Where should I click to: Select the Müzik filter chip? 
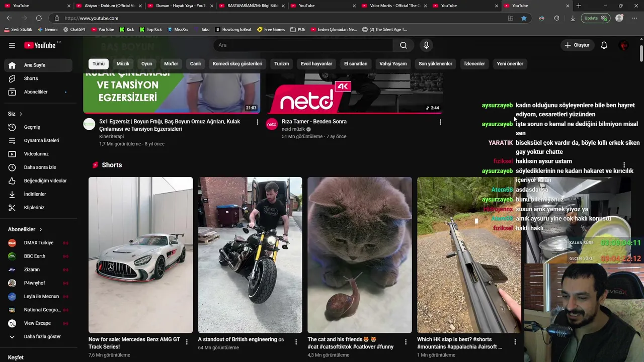(x=123, y=64)
